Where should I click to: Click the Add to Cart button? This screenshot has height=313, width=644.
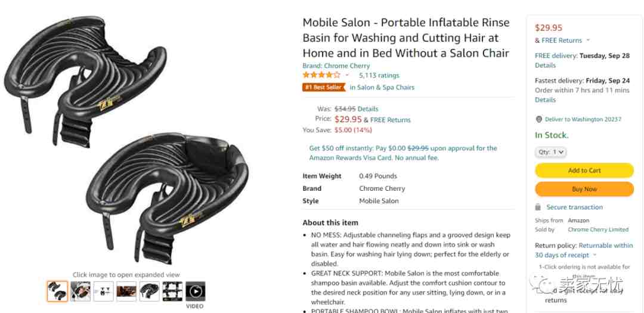tap(584, 171)
